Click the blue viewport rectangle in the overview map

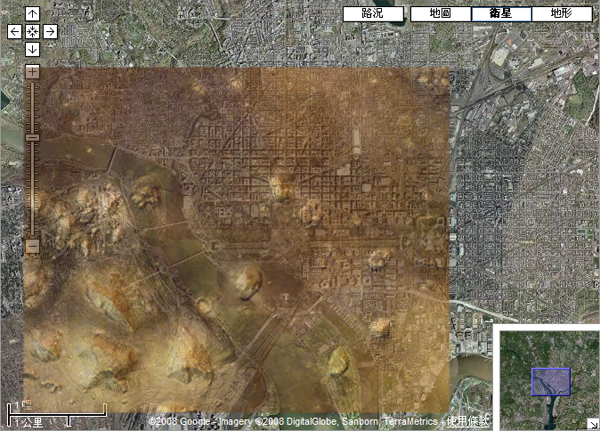[550, 382]
